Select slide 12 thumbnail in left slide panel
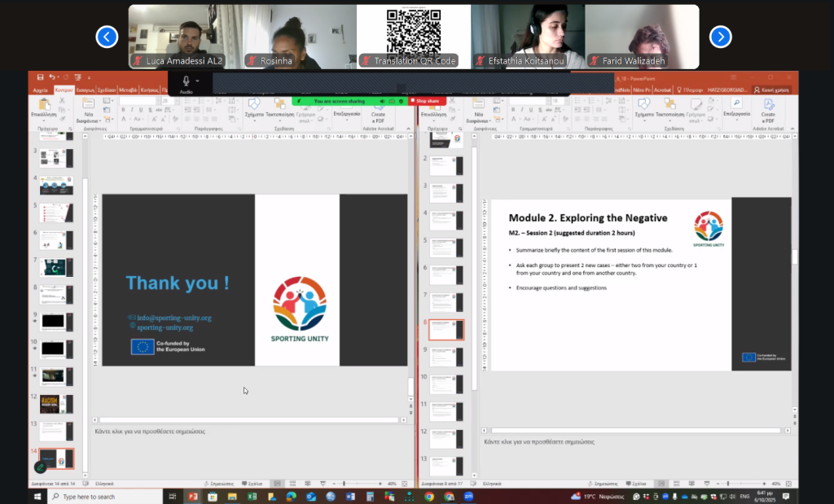 click(x=56, y=403)
